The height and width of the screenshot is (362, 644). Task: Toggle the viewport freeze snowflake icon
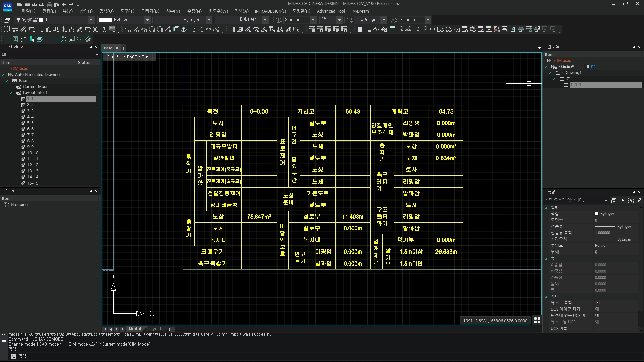tap(30, 20)
